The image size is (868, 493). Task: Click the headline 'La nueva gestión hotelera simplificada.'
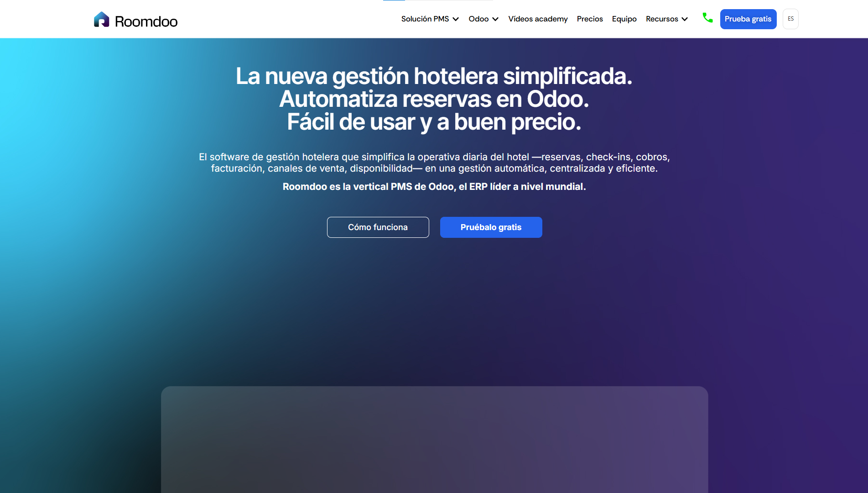(x=434, y=76)
